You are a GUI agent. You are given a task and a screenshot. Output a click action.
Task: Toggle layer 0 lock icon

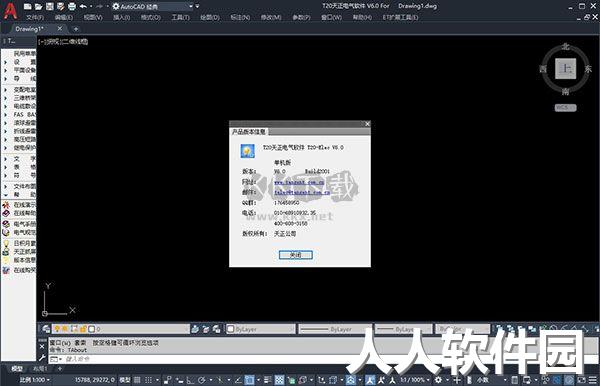point(83,329)
